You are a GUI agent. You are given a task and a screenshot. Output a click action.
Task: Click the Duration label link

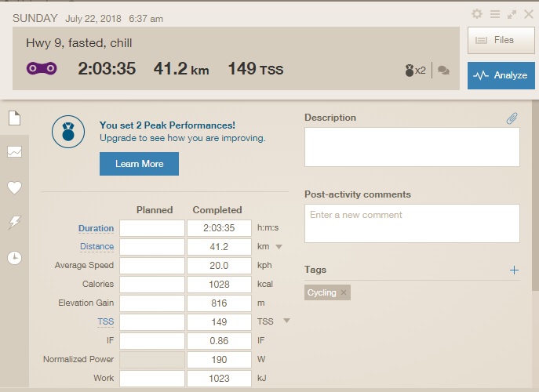point(96,229)
